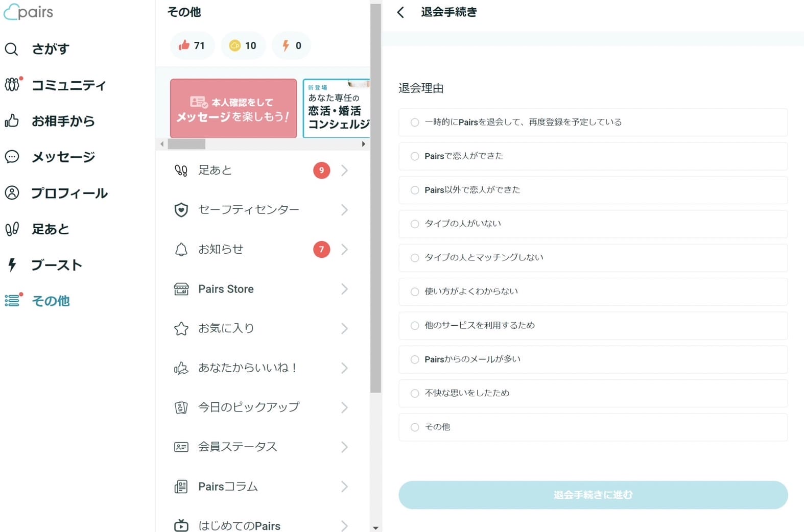
Task: Open the 会員ステータス row chevron
Action: [345, 447]
